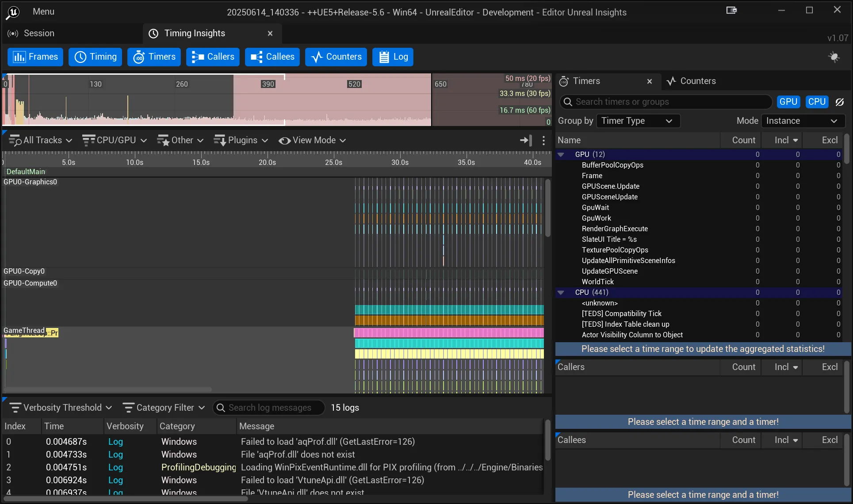853x504 pixels.
Task: Click the Counters tab pulse icon
Action: coord(671,81)
